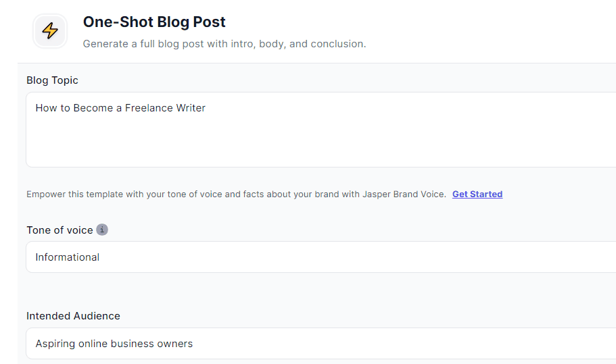
Task: Click the empty space inside Blog Topic box
Action: pos(338,145)
